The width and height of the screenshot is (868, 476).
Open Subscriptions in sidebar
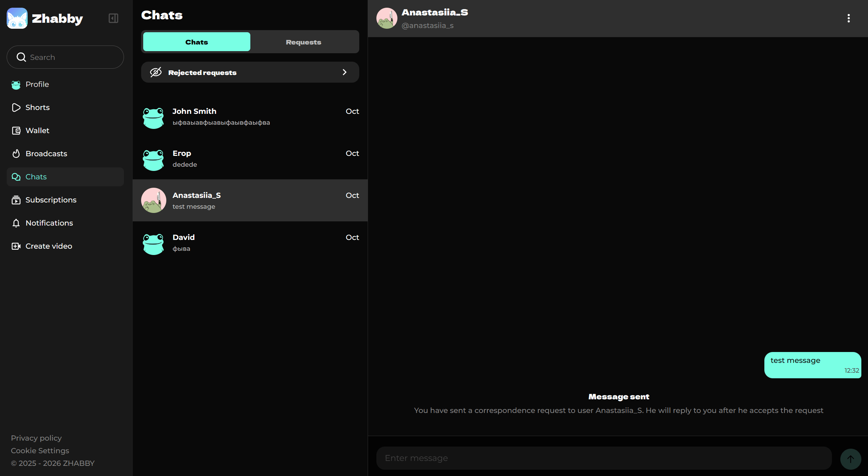(51, 200)
